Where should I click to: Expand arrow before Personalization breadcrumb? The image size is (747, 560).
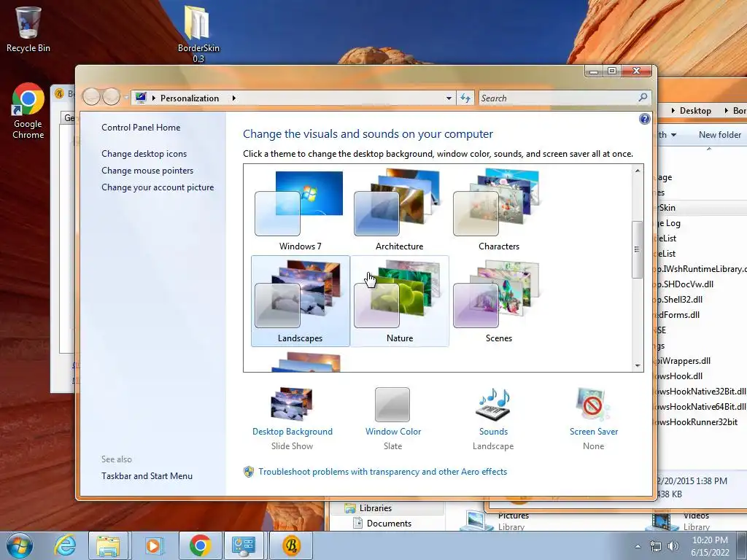pyautogui.click(x=153, y=98)
